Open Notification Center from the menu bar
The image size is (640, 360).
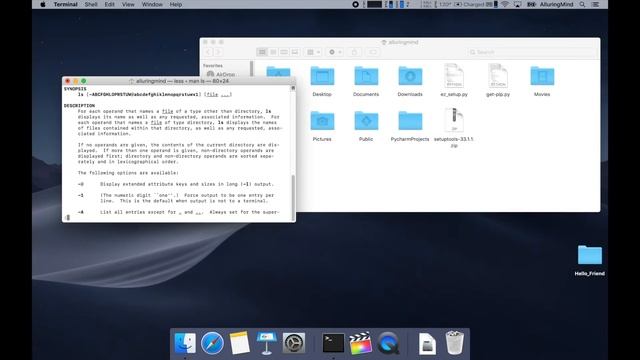[596, 4]
